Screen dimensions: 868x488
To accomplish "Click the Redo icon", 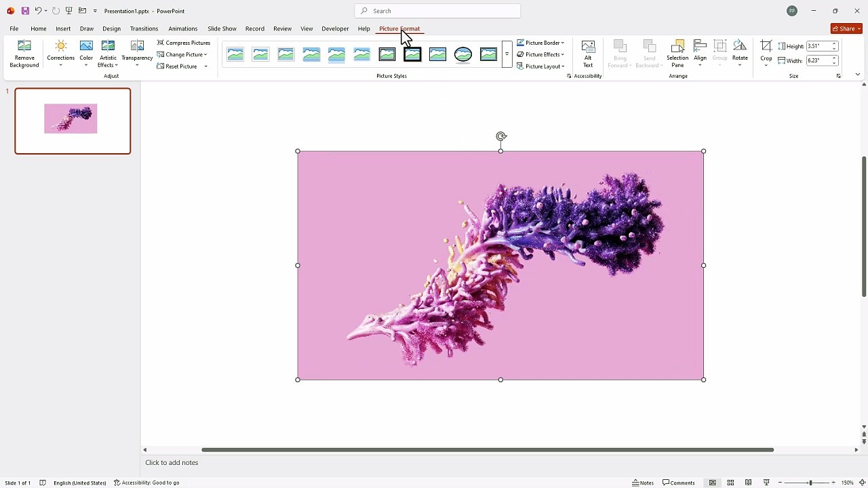I will (x=56, y=11).
